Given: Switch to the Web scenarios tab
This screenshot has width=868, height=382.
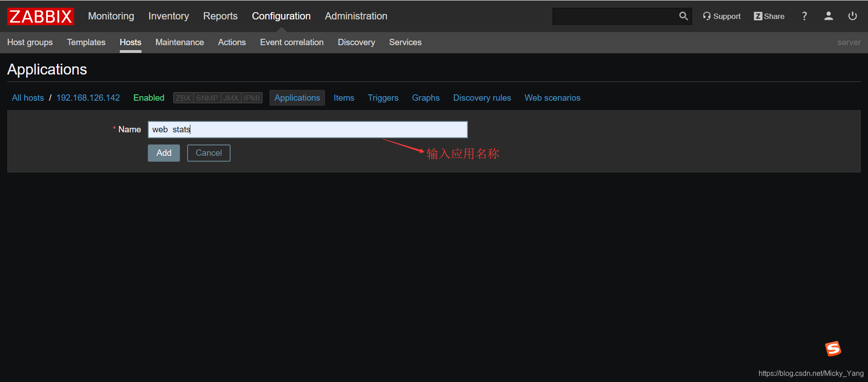Looking at the screenshot, I should [x=552, y=98].
